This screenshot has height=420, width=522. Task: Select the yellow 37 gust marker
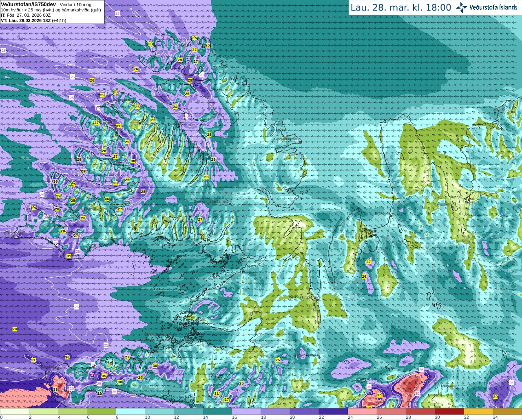point(378,395)
